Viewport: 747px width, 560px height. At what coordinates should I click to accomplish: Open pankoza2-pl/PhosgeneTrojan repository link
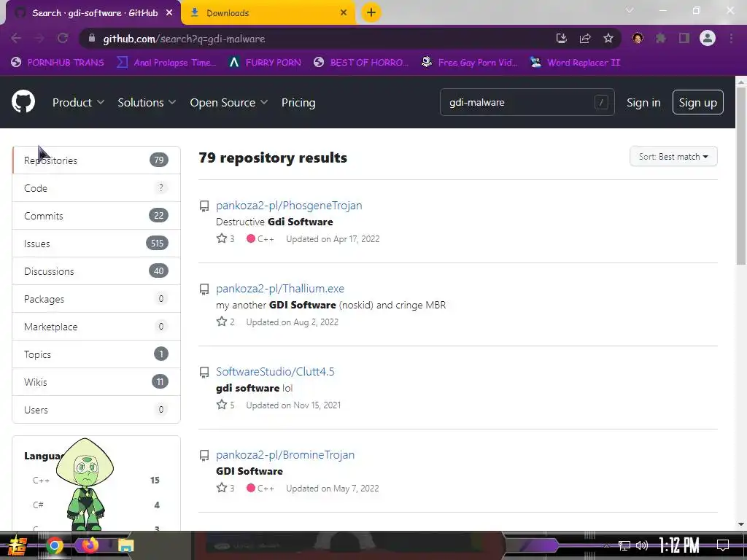pyautogui.click(x=289, y=205)
